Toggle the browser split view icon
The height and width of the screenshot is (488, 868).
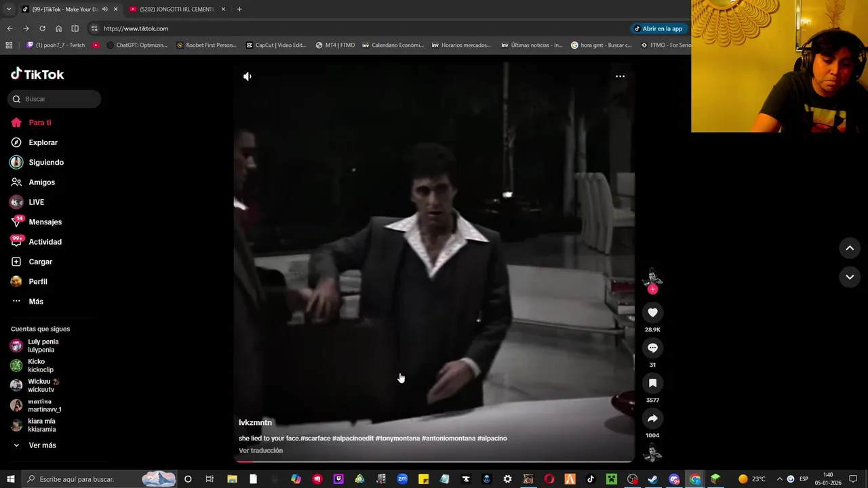[x=75, y=28]
